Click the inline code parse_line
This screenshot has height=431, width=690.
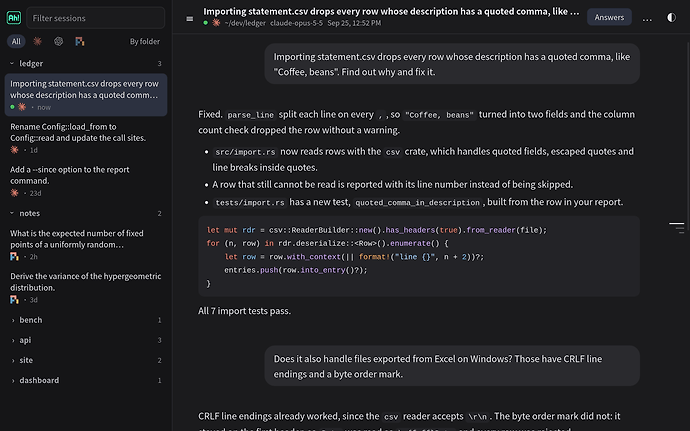coord(250,115)
